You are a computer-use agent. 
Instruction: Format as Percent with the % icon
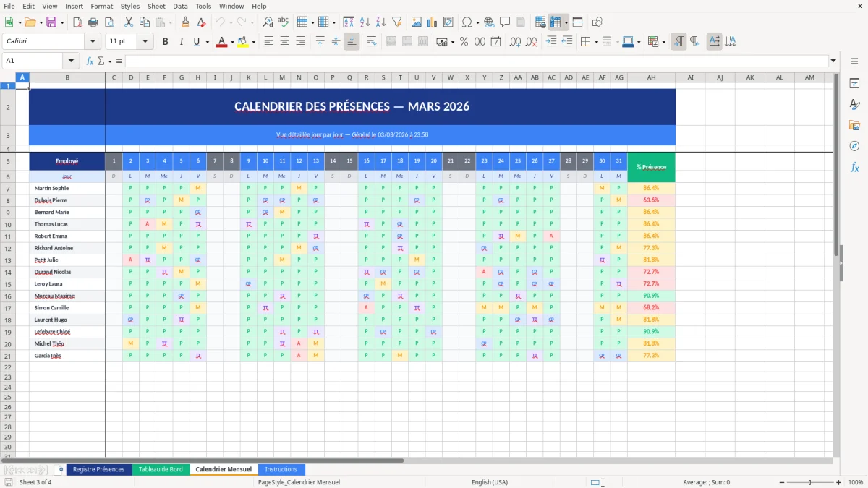coord(464,42)
